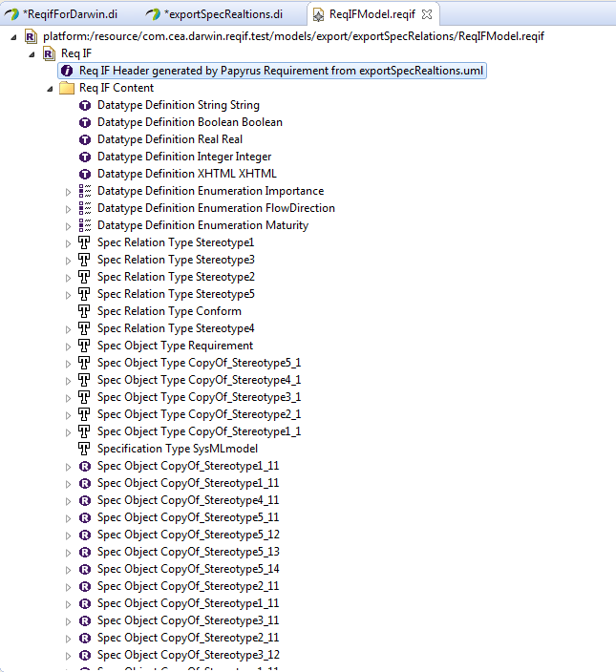The image size is (616, 672).
Task: Expand Datatype Definition Enumeration Maturity
Action: tap(68, 226)
